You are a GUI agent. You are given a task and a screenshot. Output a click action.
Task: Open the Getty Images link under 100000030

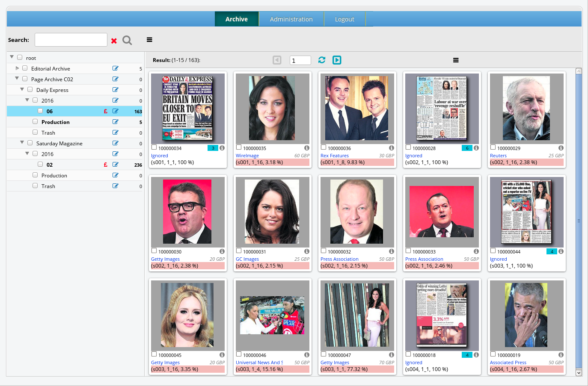165,259
